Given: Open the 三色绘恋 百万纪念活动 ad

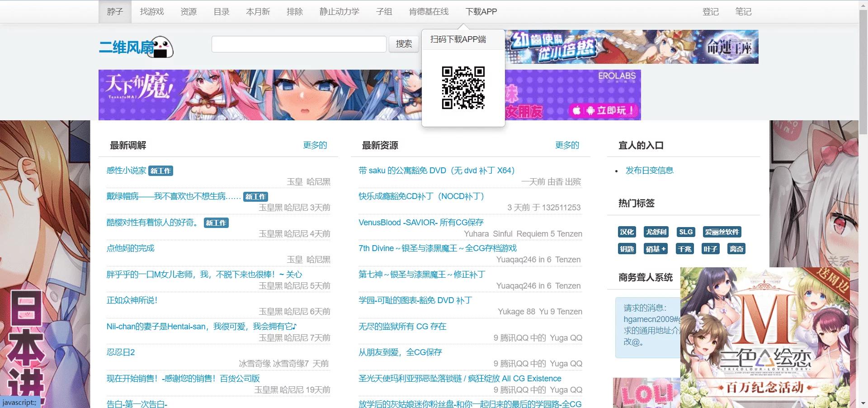Looking at the screenshot, I should pyautogui.click(x=765, y=337).
